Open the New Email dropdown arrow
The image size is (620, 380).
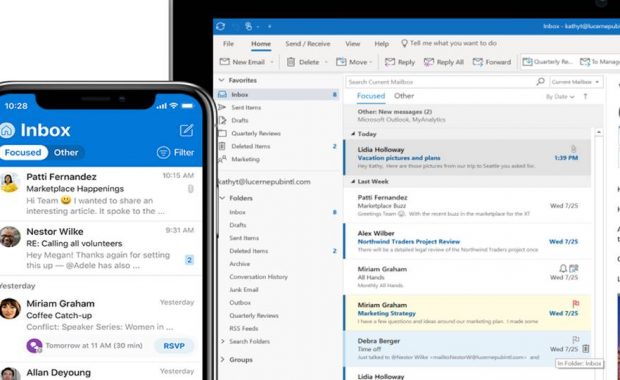272,62
